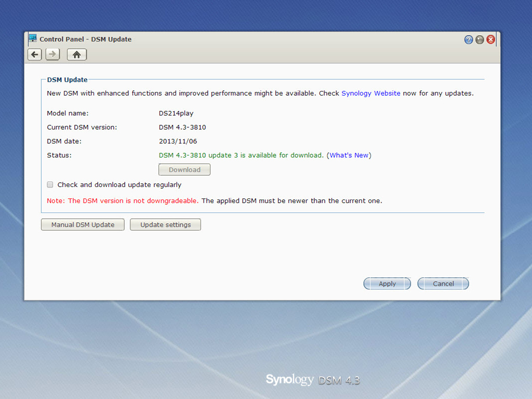Select the model name value DS214play
Viewport: 532px width, 399px height.
point(176,113)
